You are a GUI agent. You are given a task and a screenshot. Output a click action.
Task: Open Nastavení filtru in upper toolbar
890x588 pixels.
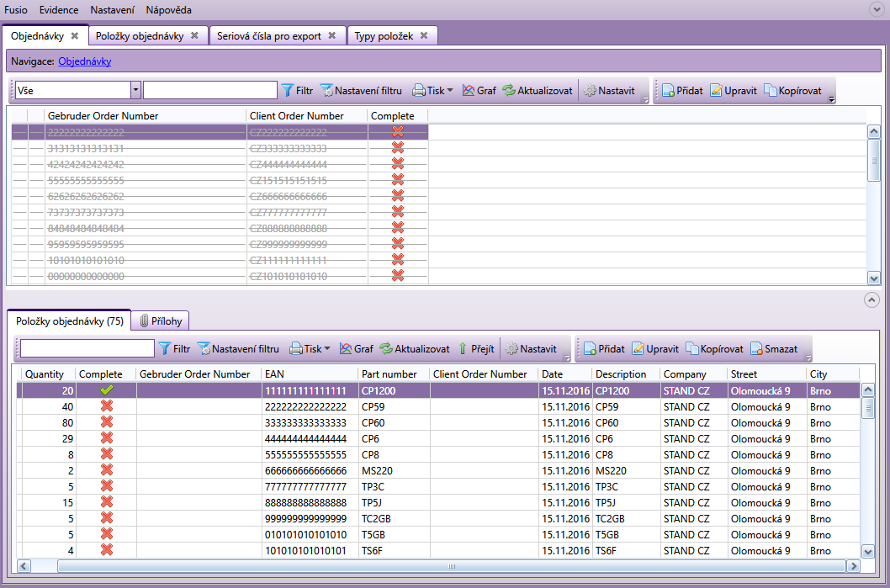(361, 90)
